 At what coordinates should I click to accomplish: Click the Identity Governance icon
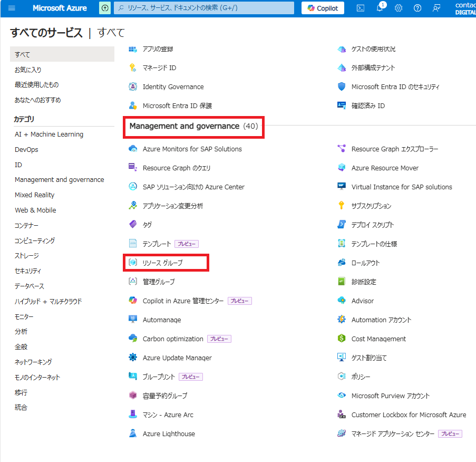pyautogui.click(x=133, y=87)
